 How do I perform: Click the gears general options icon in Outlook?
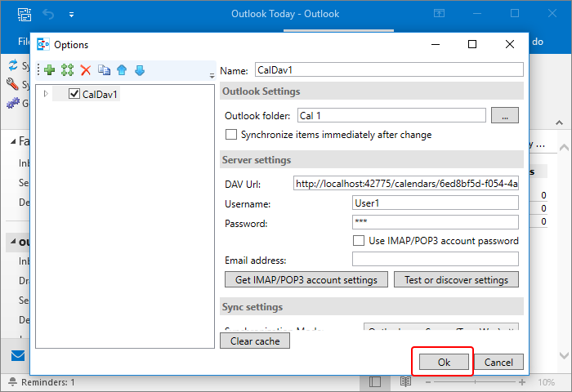(13, 103)
